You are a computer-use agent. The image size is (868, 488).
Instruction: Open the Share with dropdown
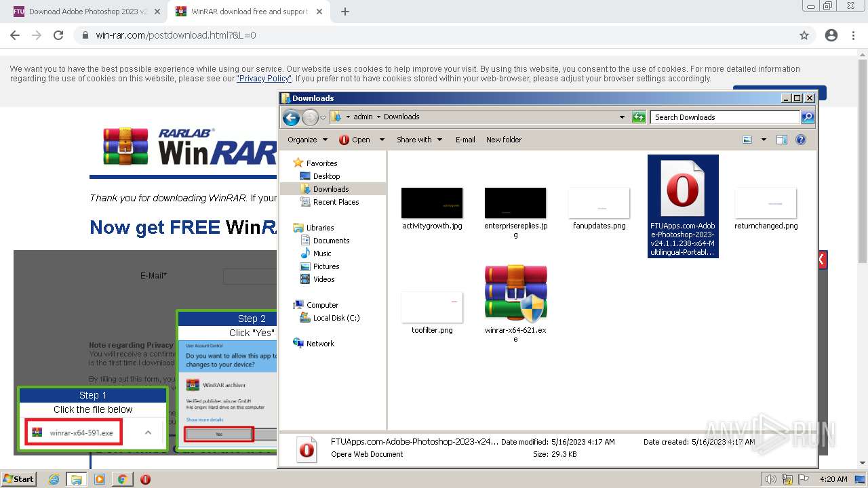tap(419, 140)
